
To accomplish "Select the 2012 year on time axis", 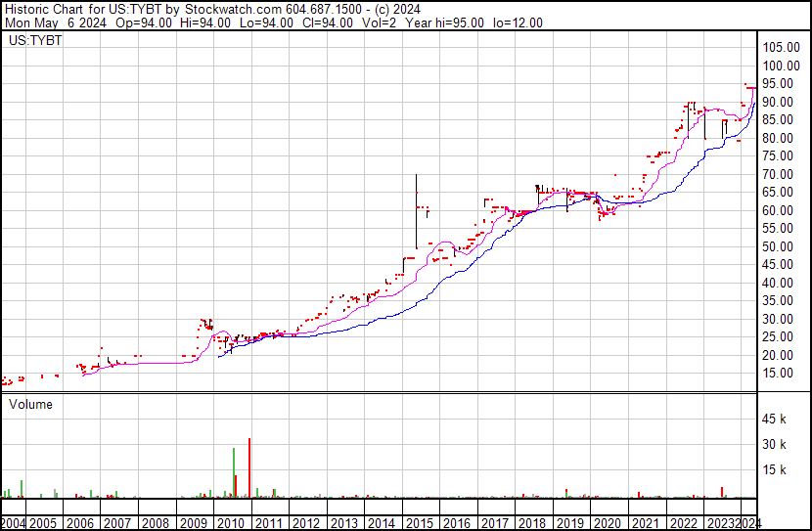I will [x=306, y=523].
